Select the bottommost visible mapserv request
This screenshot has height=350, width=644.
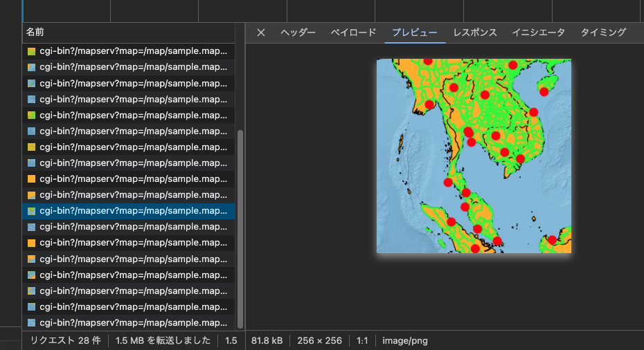tap(133, 322)
